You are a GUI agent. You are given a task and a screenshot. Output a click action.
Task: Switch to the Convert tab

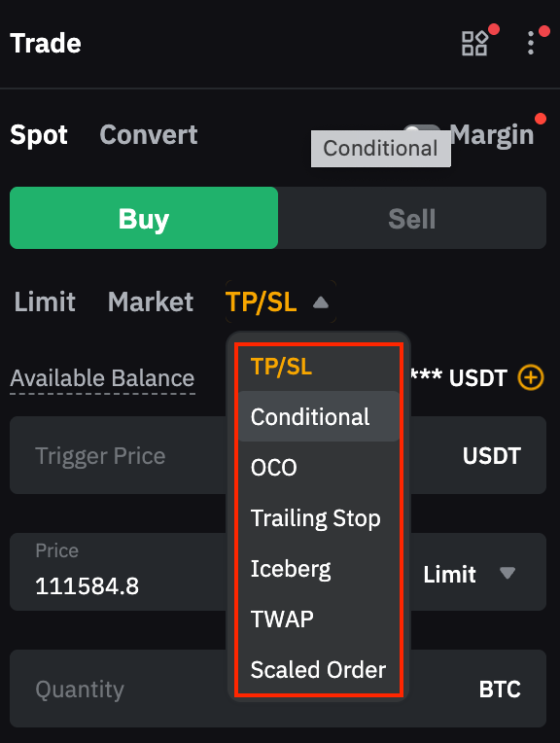[x=149, y=134]
